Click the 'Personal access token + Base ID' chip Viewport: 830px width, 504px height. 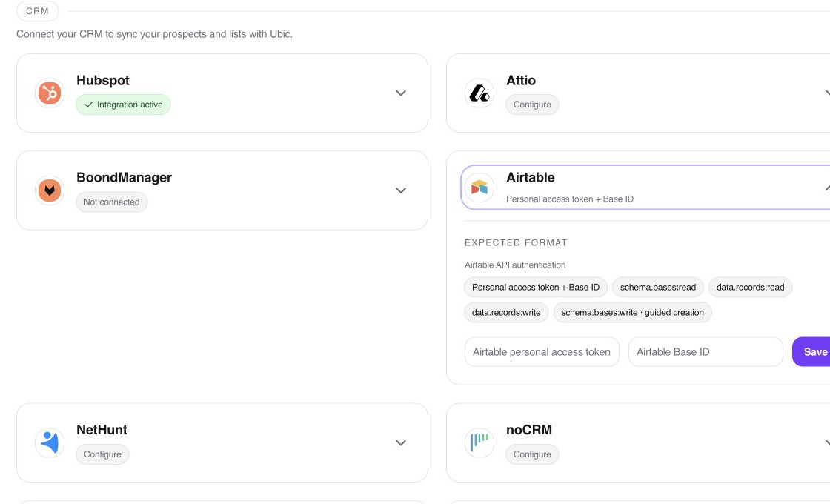click(x=536, y=288)
